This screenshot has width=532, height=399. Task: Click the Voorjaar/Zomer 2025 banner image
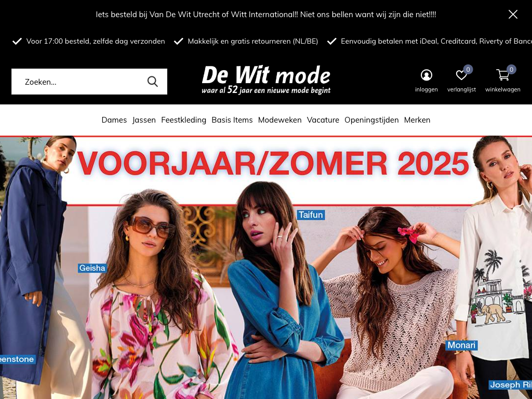point(266,268)
